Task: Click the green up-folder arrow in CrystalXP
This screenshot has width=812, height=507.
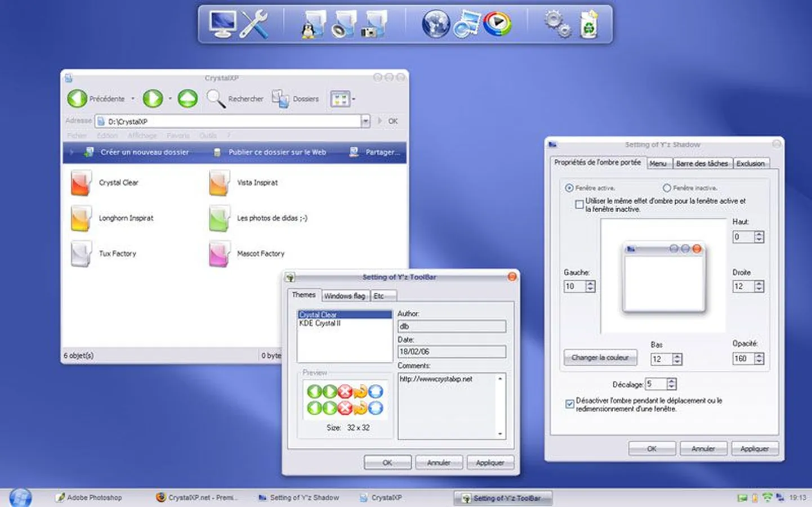Action: (188, 98)
